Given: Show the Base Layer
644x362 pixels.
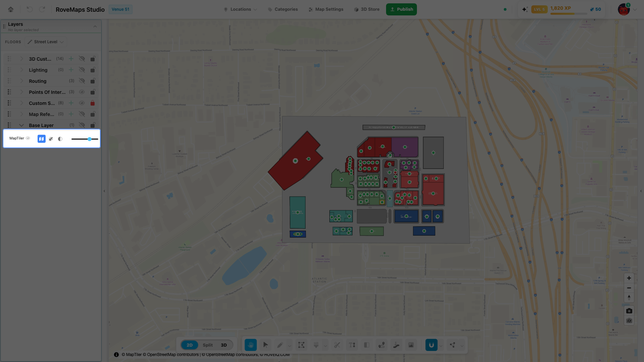Looking at the screenshot, I should point(82,125).
